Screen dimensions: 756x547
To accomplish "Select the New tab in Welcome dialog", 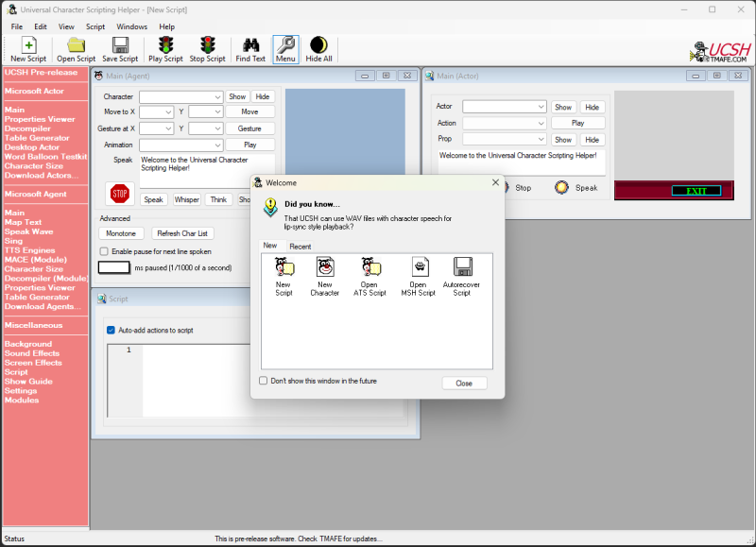I will click(x=270, y=246).
